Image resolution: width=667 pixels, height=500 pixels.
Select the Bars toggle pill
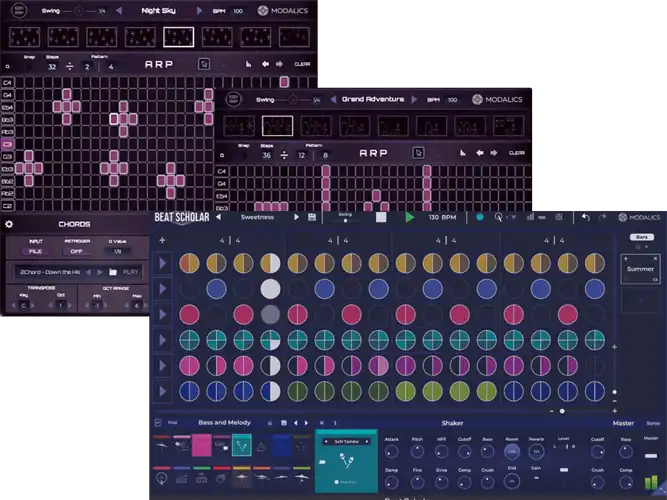coord(641,237)
